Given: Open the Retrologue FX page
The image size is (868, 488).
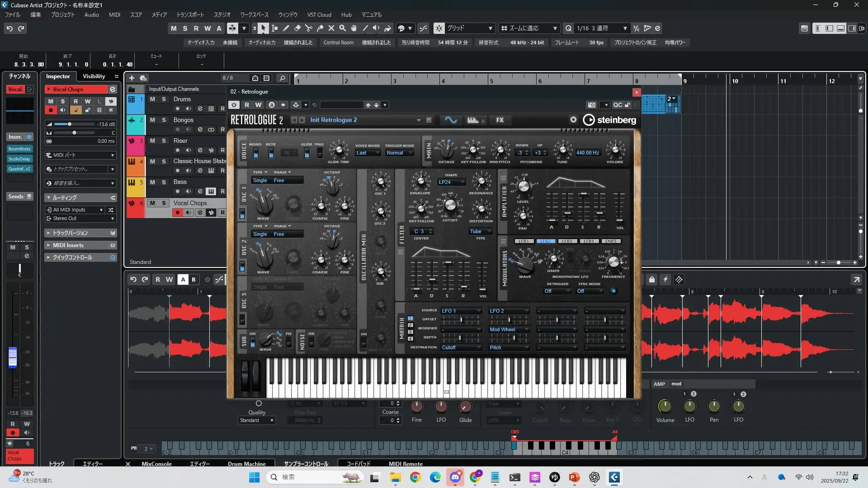Looking at the screenshot, I should tap(500, 120).
